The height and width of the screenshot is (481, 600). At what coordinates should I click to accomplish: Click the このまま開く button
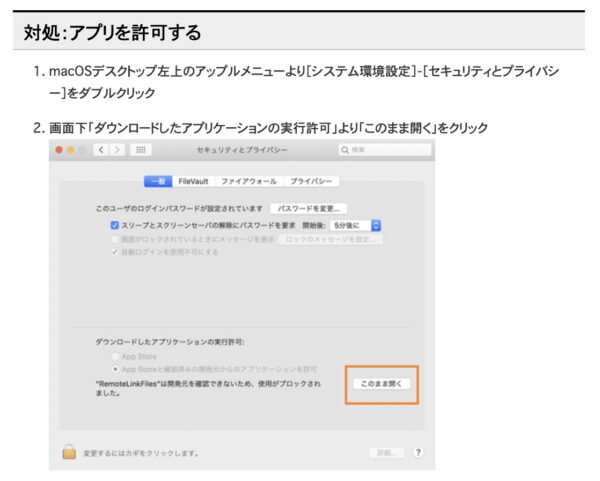coord(382,384)
